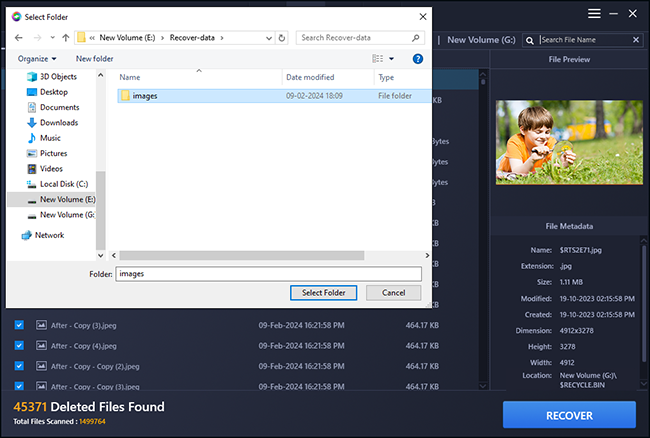This screenshot has height=438, width=650.
Task: Uncheck the After - Copy (4).jpeg checkbox
Action: 19,345
